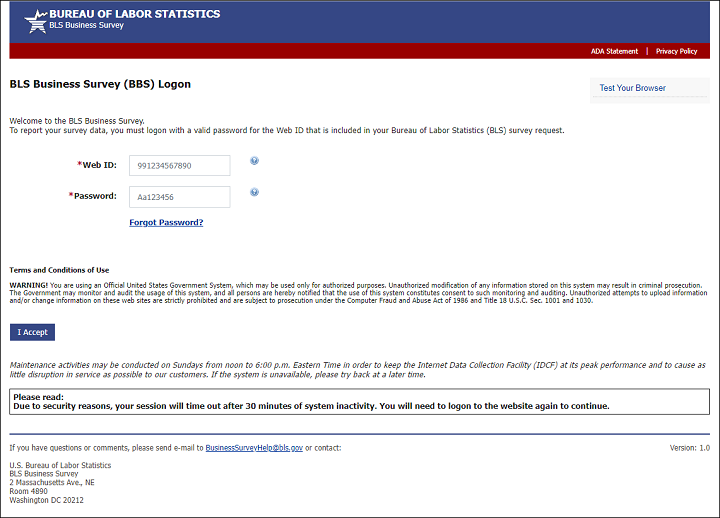Click the Password help icon
The height and width of the screenshot is (518, 720).
[x=254, y=192]
